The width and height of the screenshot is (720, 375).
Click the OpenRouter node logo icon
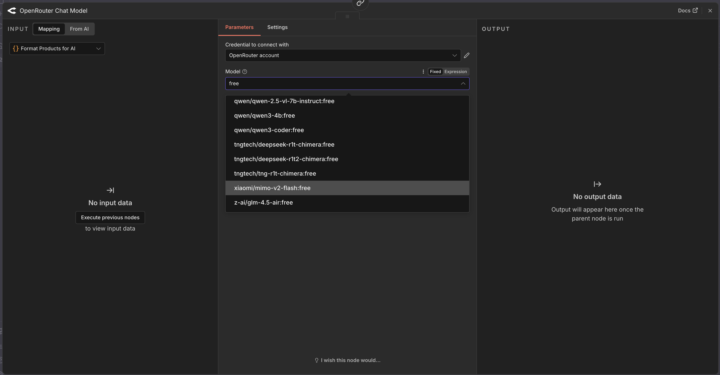pos(11,11)
